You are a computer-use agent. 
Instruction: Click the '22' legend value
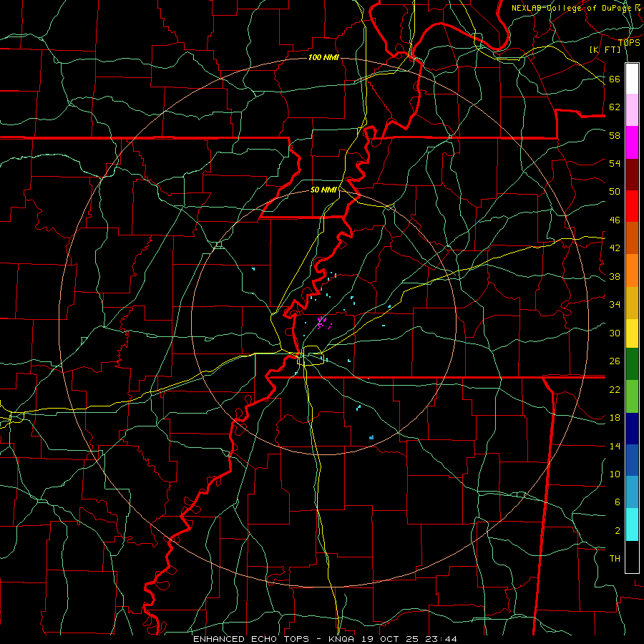click(615, 389)
